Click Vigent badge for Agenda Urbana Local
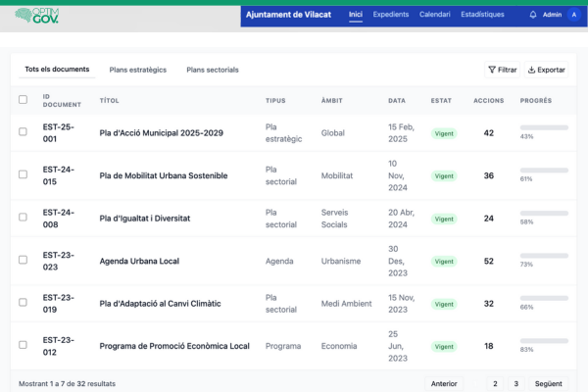The image size is (588, 392). point(444,262)
